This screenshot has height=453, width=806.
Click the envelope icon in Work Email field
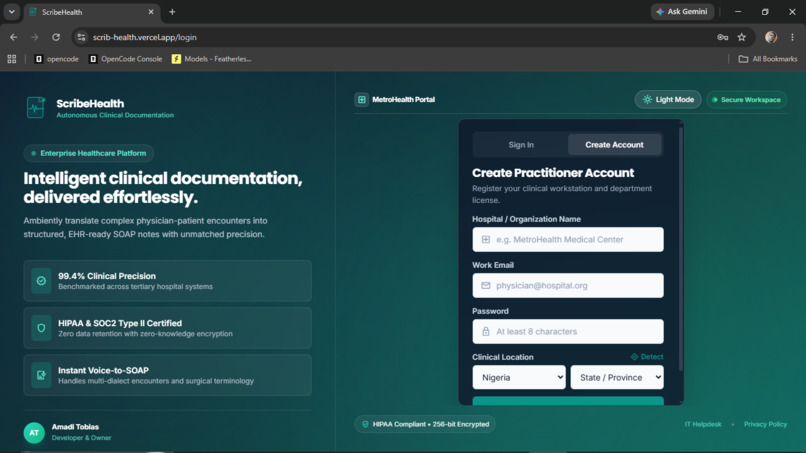pos(485,285)
